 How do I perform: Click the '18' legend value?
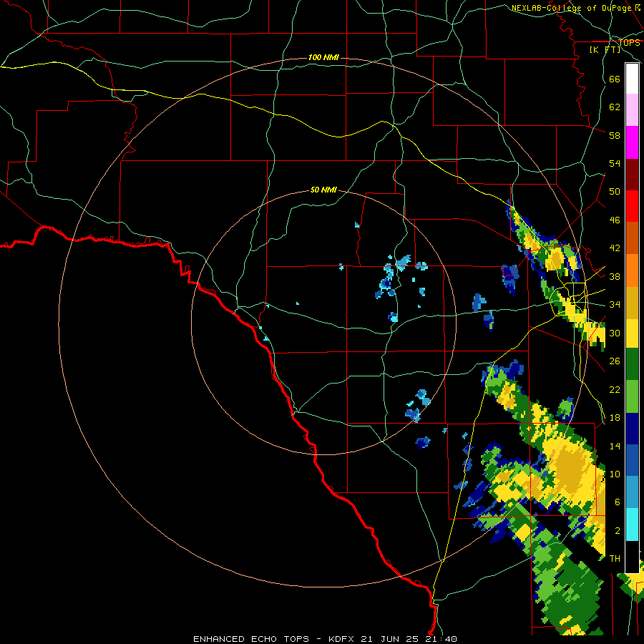click(615, 418)
